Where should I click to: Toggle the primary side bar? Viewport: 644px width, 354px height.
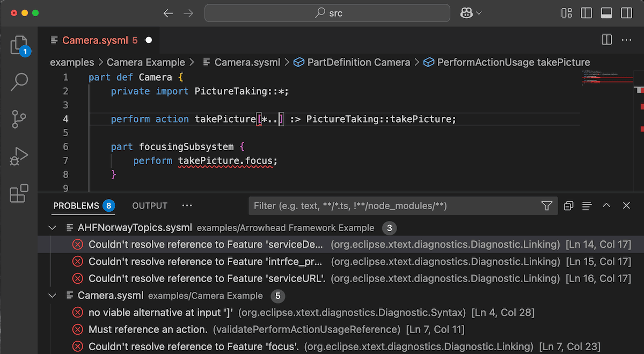(586, 13)
